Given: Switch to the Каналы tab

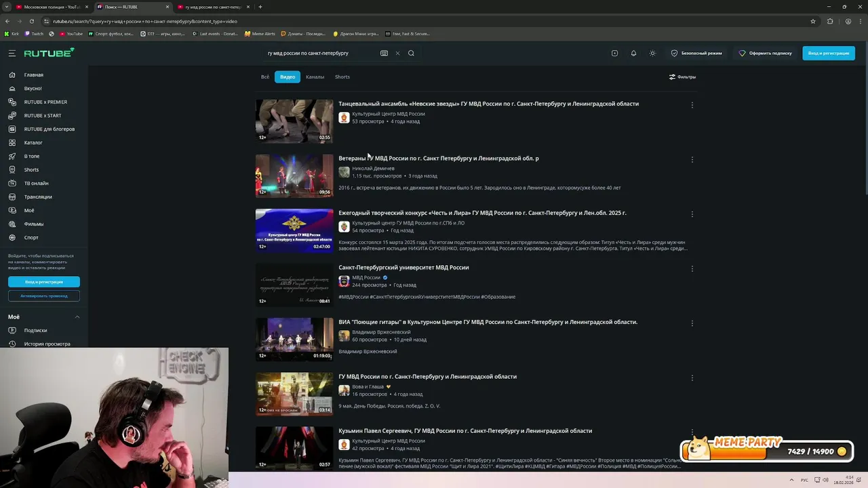Looking at the screenshot, I should (315, 77).
